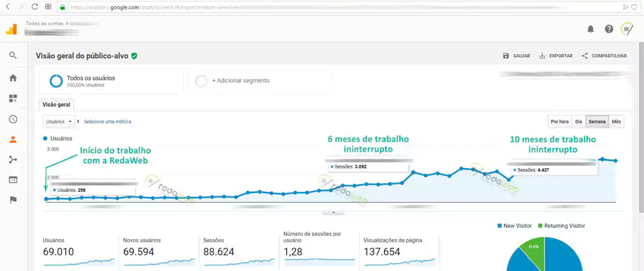Screen dimensions: 644x271
Task: Set chart granularity to Por hora
Action: (x=559, y=121)
